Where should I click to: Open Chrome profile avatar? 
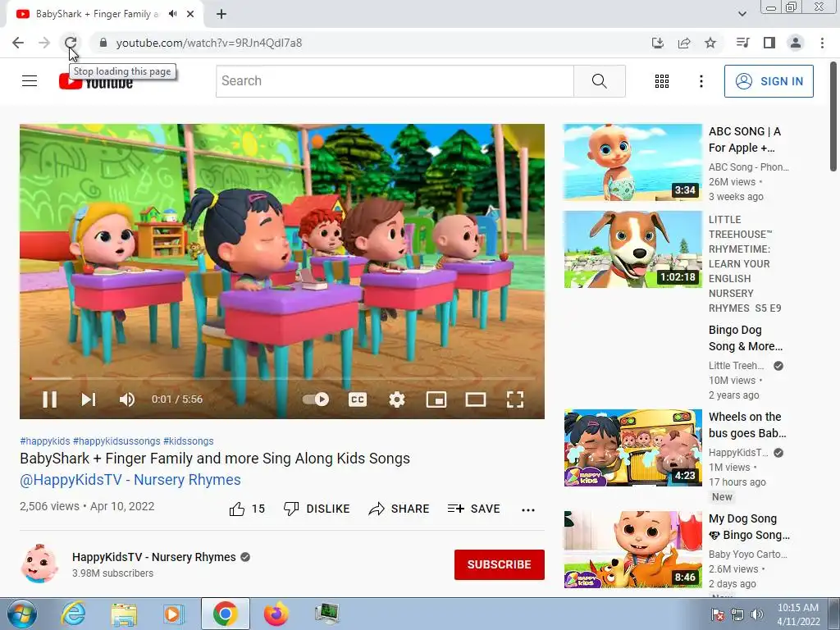pos(796,43)
